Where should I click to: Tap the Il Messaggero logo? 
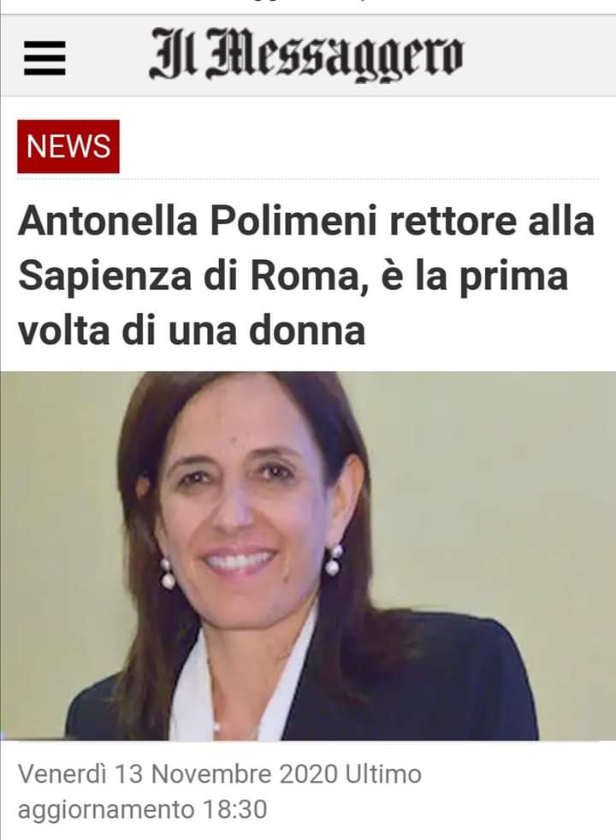point(305,56)
